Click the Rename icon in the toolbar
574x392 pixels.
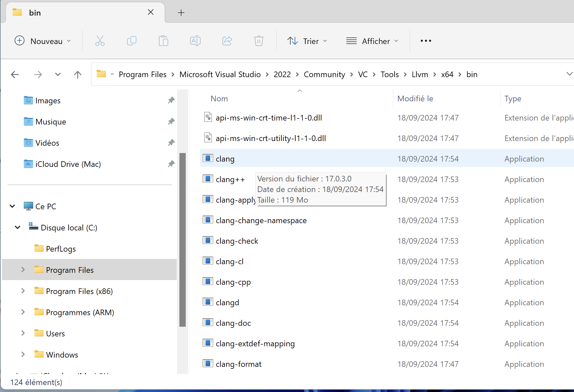pyautogui.click(x=195, y=41)
